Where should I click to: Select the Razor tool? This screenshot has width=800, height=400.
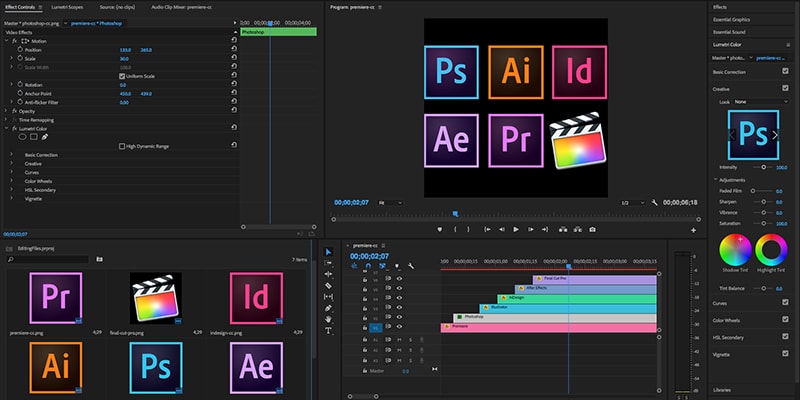(x=329, y=285)
